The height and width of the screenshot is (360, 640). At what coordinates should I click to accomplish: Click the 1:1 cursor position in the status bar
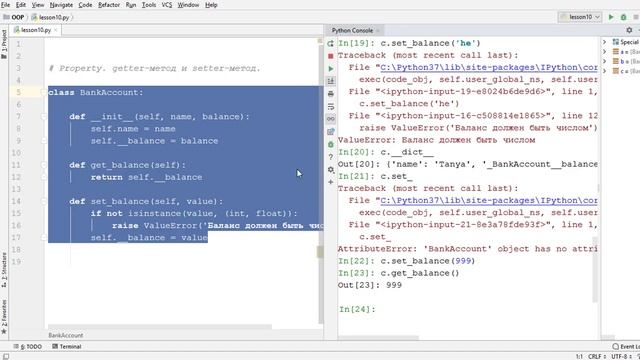point(579,356)
